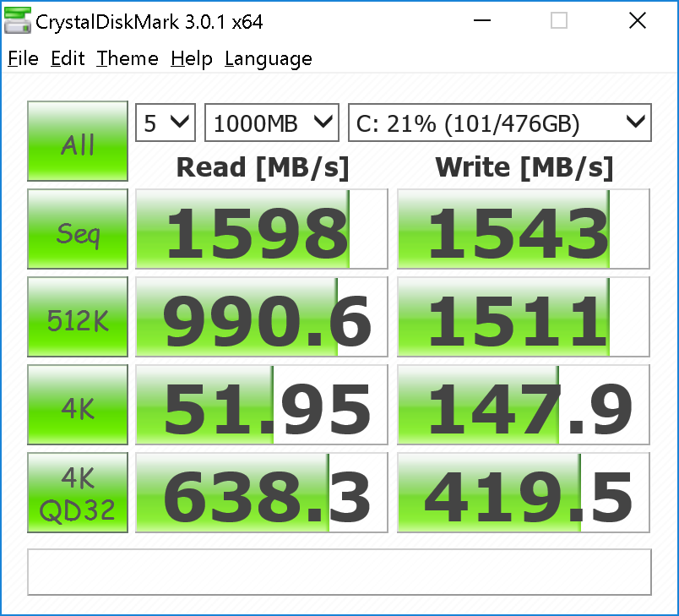Image resolution: width=679 pixels, height=616 pixels.
Task: Expand the 1000MB test size dropdown
Action: (271, 123)
